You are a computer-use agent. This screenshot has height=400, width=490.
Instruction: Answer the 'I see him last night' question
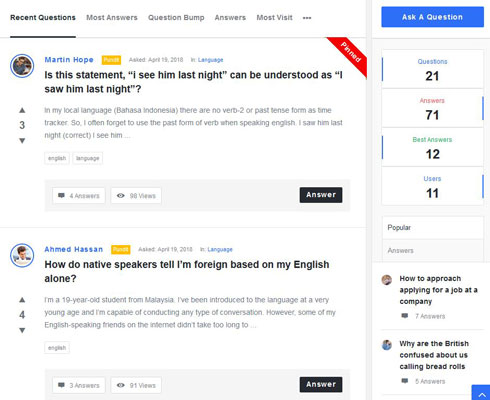321,195
